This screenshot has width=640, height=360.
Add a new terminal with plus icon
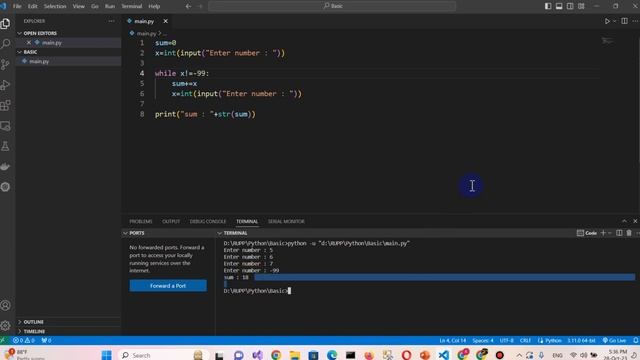tap(603, 233)
